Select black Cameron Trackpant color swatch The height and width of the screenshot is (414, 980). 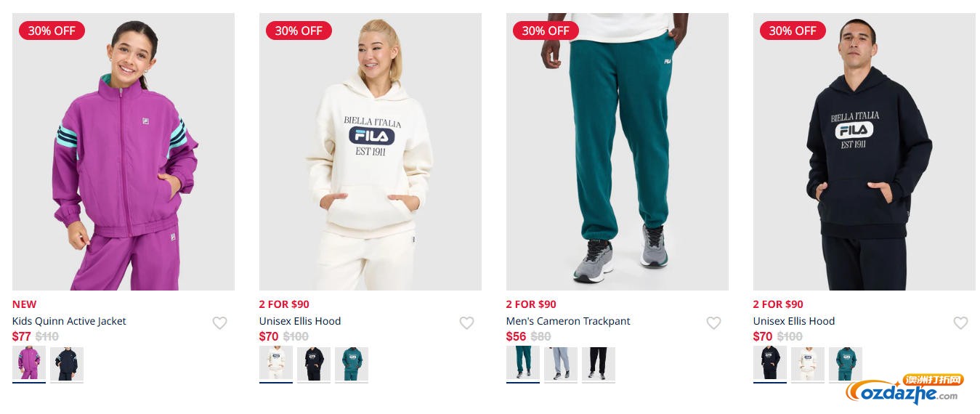(x=599, y=363)
